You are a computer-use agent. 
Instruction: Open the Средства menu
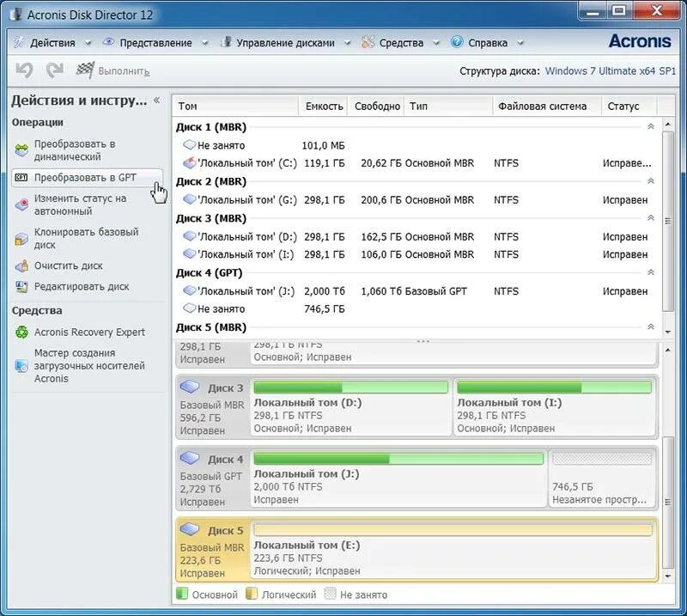coord(401,43)
